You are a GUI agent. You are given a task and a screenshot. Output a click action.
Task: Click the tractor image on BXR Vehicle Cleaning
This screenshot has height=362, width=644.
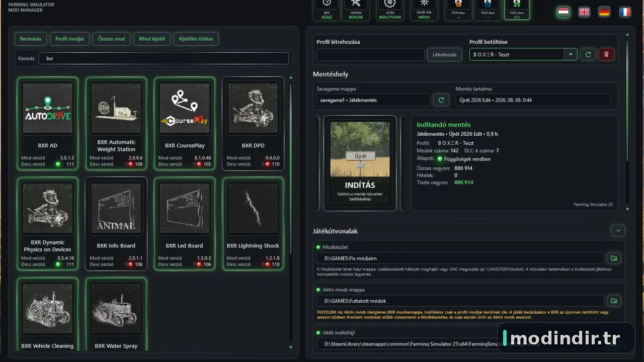(x=48, y=309)
